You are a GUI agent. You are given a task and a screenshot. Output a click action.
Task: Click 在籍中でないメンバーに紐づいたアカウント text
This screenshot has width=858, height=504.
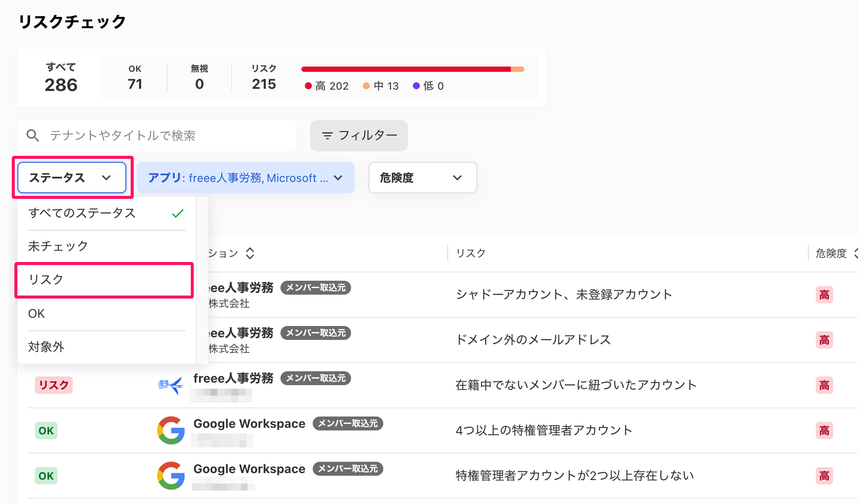[x=576, y=385]
